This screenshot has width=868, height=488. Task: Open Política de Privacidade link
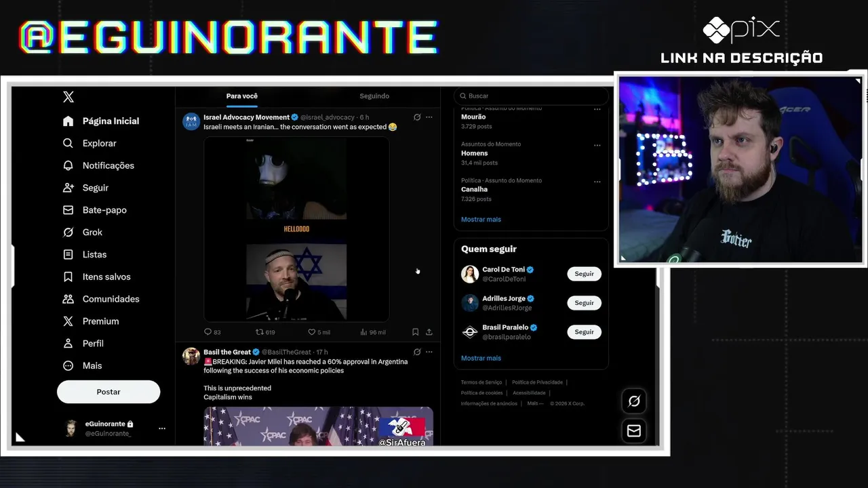tap(537, 382)
